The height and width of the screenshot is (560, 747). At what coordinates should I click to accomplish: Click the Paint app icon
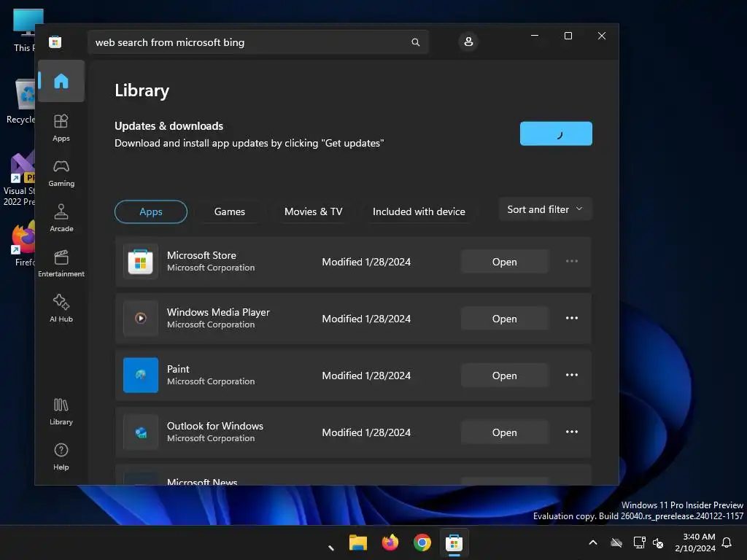point(141,376)
